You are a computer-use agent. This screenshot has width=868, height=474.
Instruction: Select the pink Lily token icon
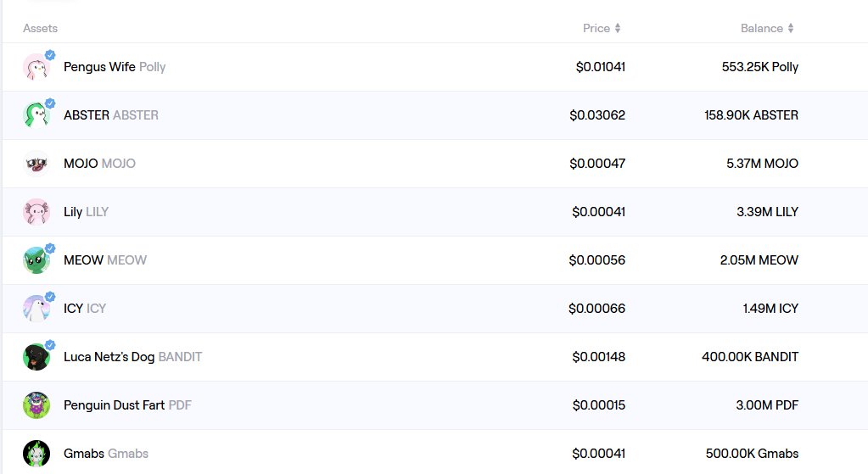36,212
